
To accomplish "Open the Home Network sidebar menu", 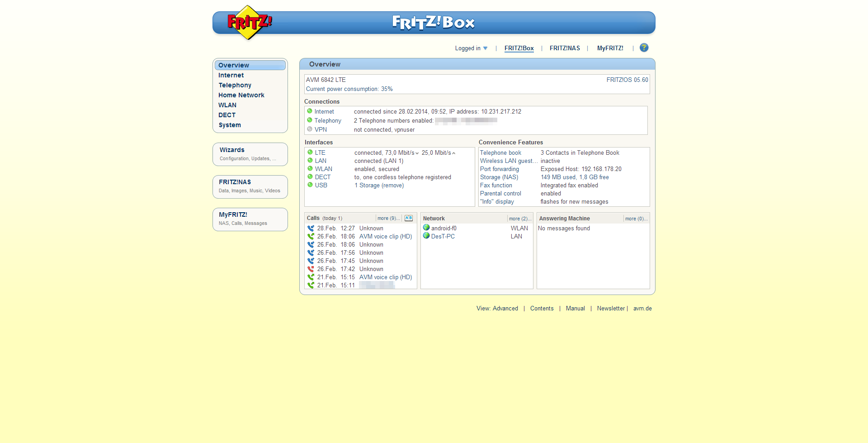I will tap(241, 95).
